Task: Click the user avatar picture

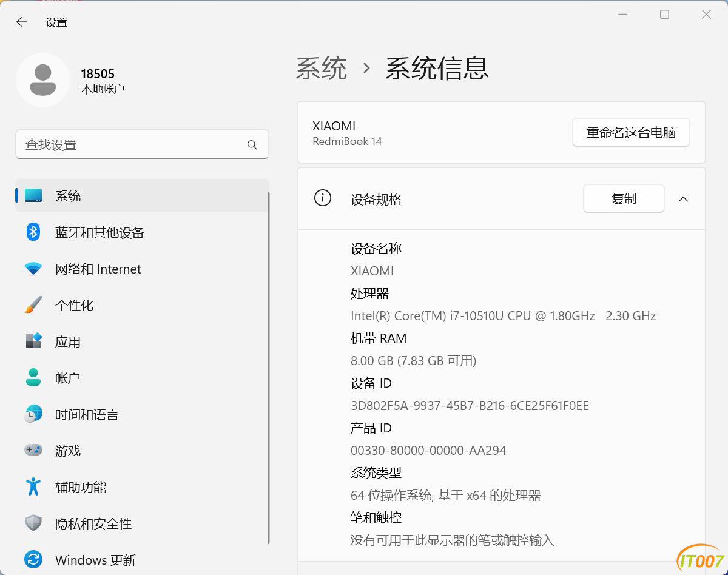Action: point(43,80)
